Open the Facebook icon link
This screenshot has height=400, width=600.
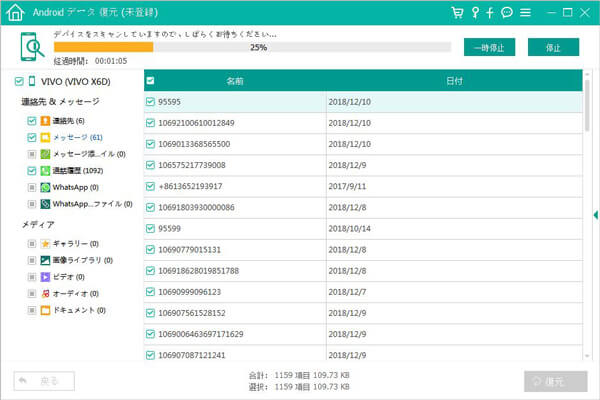(x=490, y=13)
